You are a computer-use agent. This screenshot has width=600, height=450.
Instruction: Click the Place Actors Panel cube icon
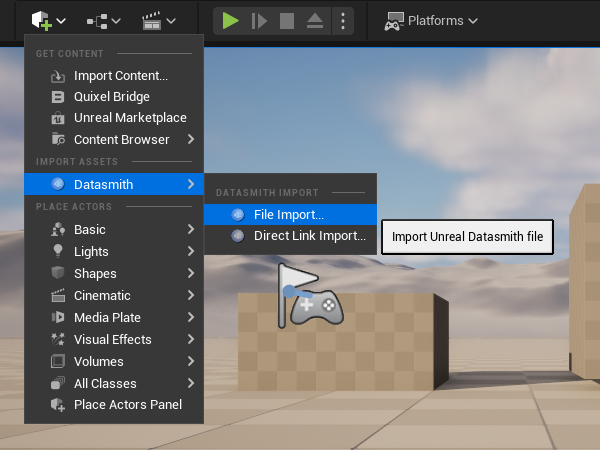58,405
